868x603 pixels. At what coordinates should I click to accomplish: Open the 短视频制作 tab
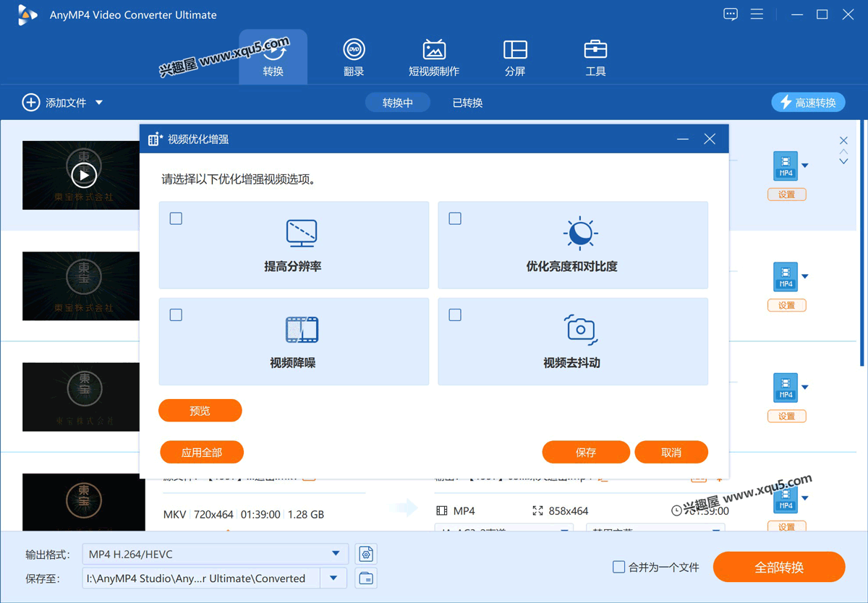pyautogui.click(x=434, y=57)
